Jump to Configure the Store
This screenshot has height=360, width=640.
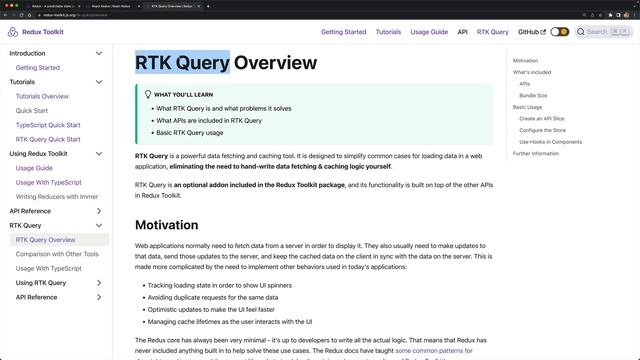(542, 130)
